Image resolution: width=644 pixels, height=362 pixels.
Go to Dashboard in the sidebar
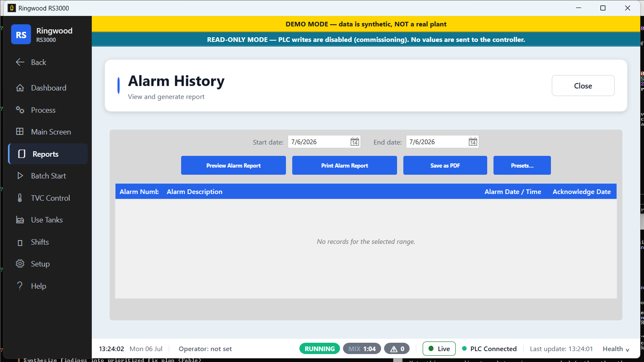point(48,88)
